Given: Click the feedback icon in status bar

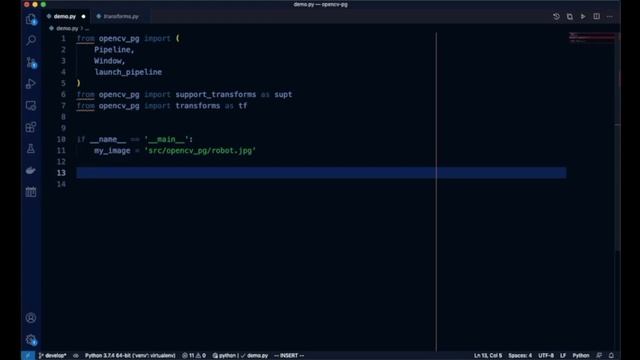Looking at the screenshot, I should [x=599, y=356].
